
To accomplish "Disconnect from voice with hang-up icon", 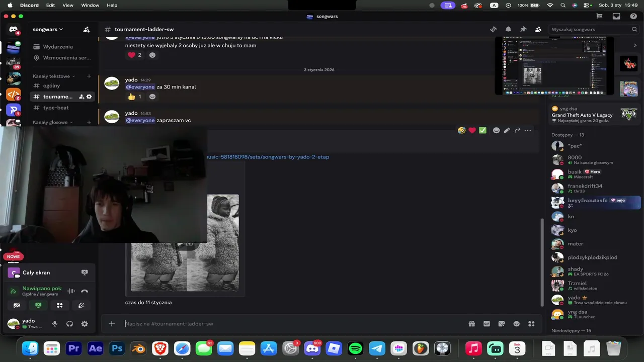I will [x=85, y=291].
